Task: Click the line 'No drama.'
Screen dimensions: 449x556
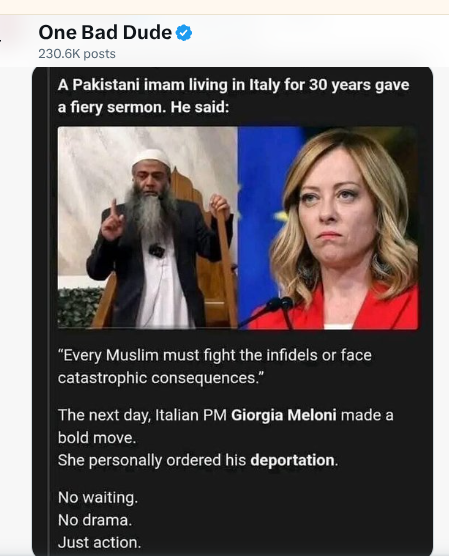Action: click(95, 520)
